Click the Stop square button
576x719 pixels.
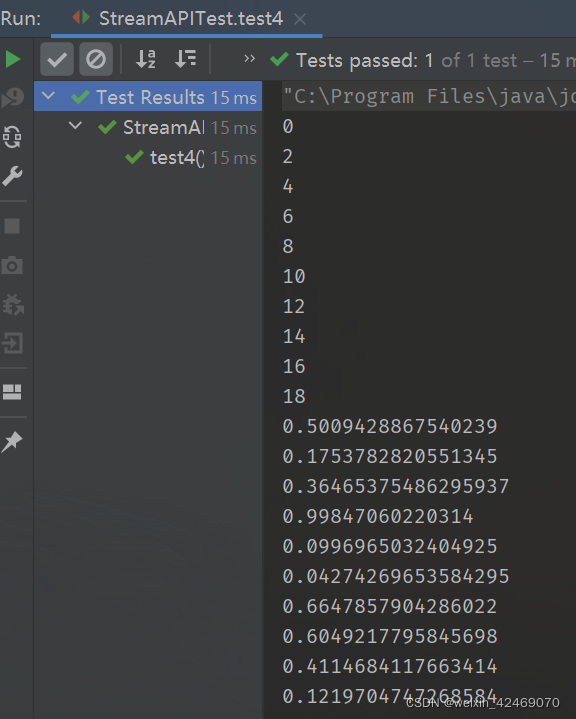[x=12, y=226]
